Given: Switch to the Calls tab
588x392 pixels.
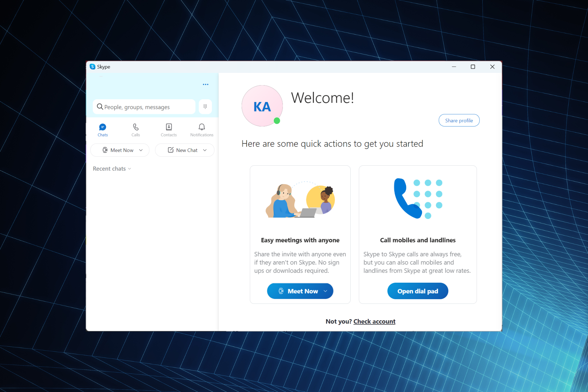Looking at the screenshot, I should coord(136,130).
